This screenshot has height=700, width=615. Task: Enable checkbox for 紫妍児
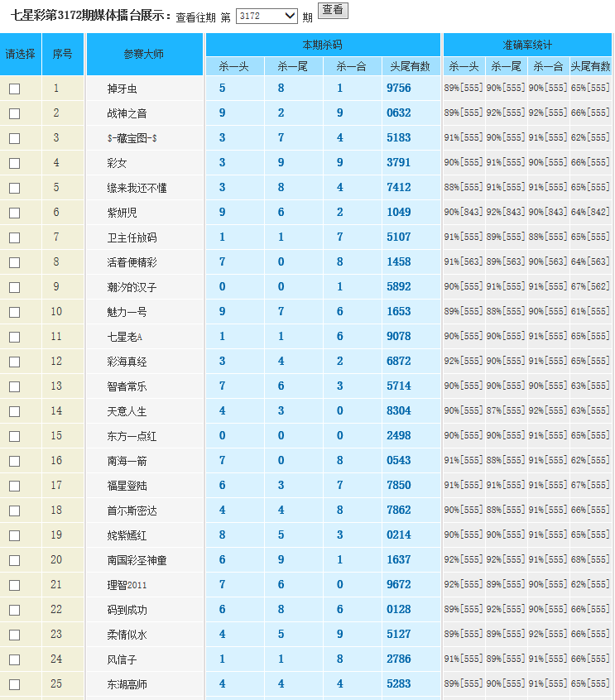click(14, 213)
